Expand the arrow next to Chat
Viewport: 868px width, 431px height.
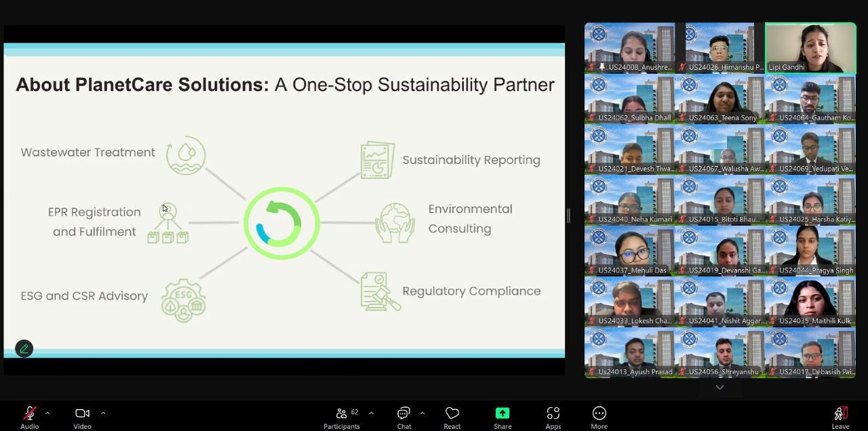pyautogui.click(x=422, y=413)
